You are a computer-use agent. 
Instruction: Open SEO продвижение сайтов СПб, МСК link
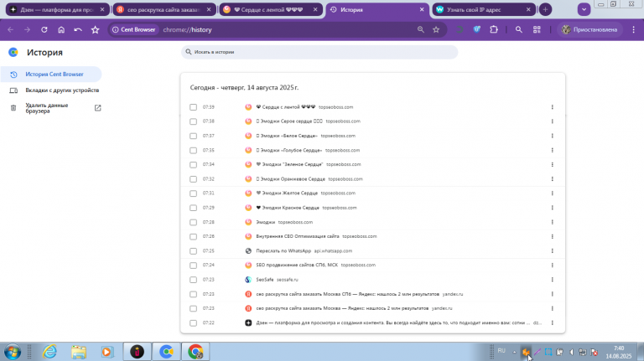297,265
